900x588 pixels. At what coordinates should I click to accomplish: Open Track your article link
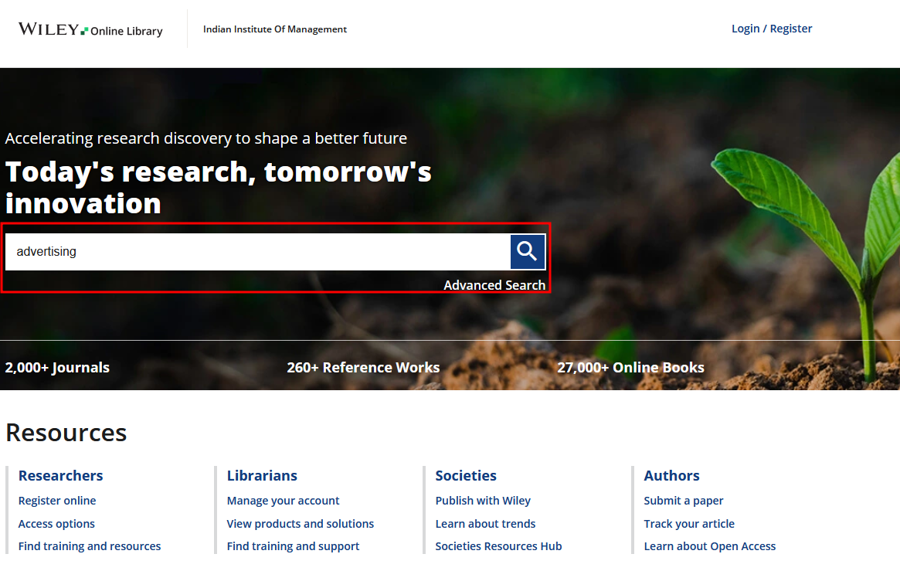(x=689, y=524)
